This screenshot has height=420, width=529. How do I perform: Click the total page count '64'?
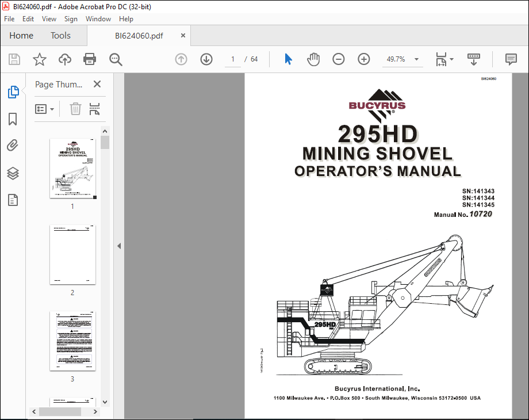(254, 59)
